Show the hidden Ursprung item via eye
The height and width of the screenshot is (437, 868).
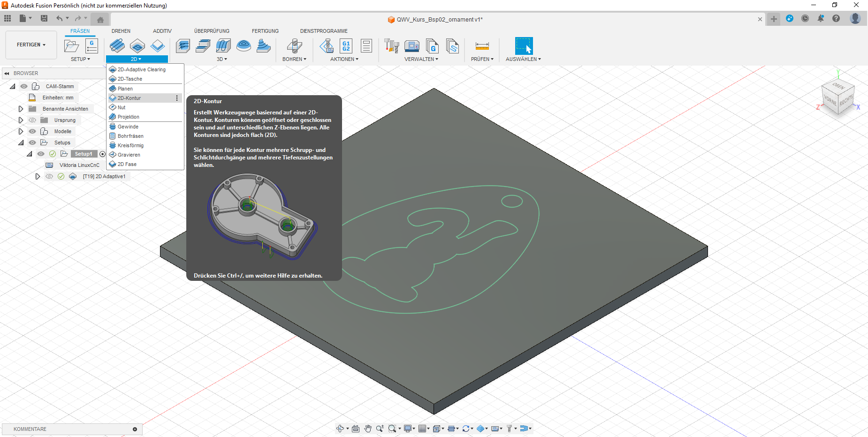pos(32,120)
